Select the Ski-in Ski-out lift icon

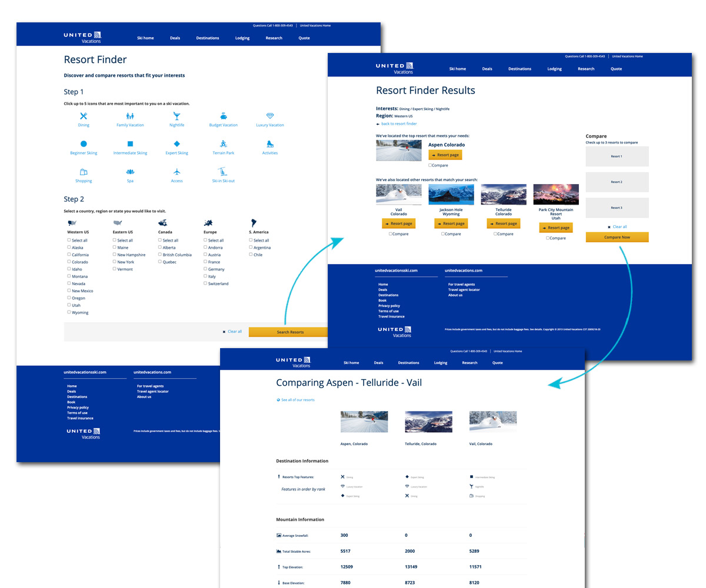click(x=224, y=171)
